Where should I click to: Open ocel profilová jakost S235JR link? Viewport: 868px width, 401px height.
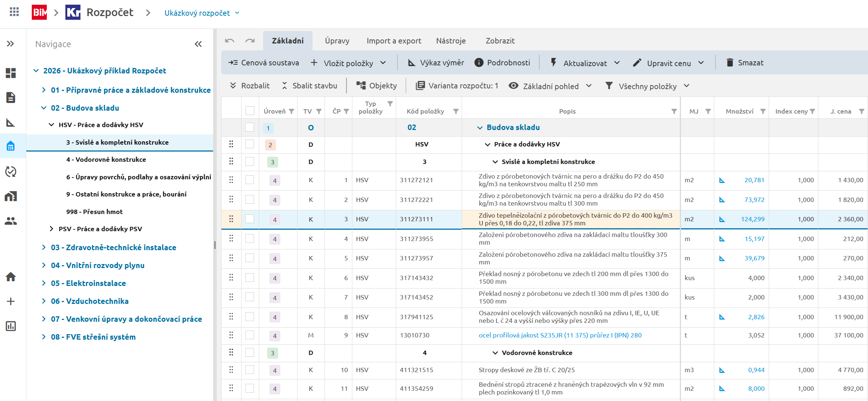pos(560,335)
